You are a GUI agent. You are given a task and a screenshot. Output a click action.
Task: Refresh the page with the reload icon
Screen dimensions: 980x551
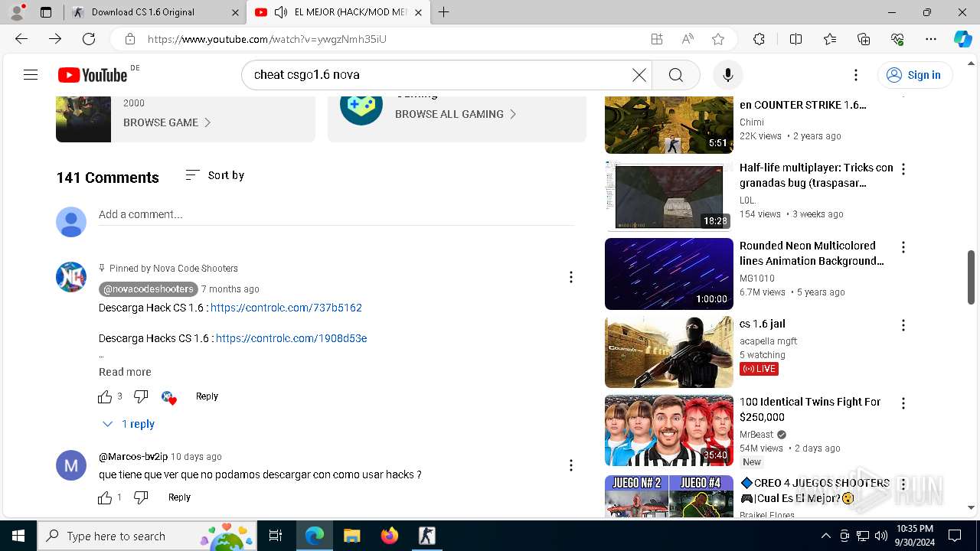click(x=89, y=39)
